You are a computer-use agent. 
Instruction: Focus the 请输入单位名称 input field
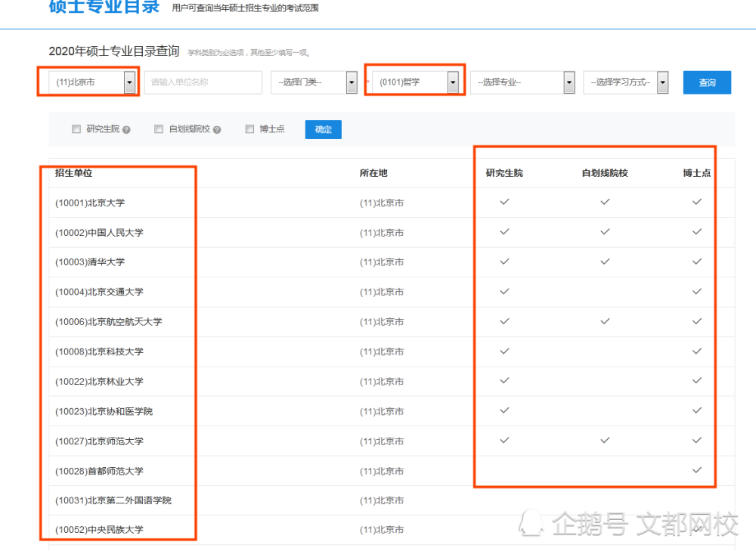[x=203, y=82]
